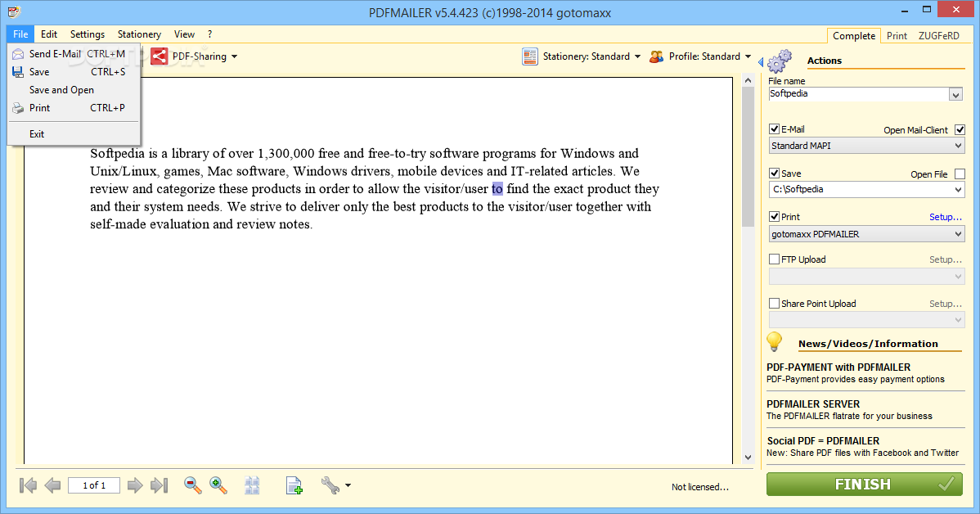
Task: Go to last page icon
Action: (160, 485)
